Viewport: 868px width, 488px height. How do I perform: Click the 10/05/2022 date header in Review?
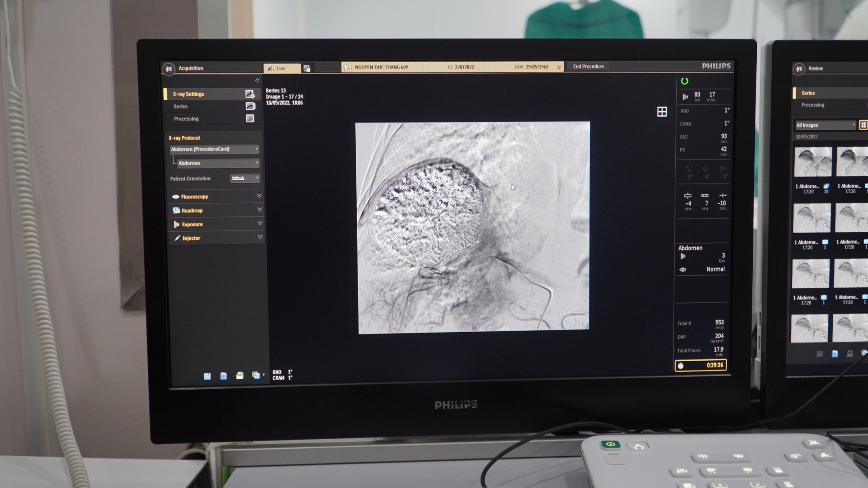pyautogui.click(x=807, y=136)
